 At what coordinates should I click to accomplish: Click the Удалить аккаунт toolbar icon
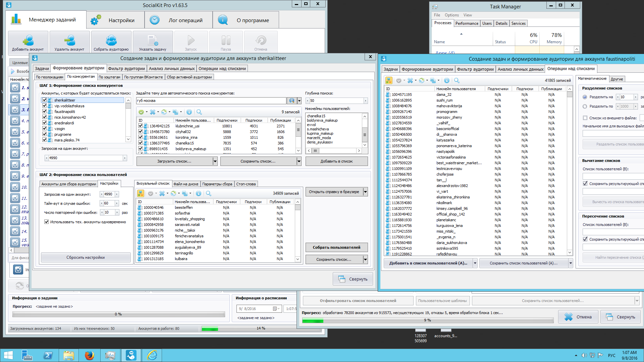69,42
